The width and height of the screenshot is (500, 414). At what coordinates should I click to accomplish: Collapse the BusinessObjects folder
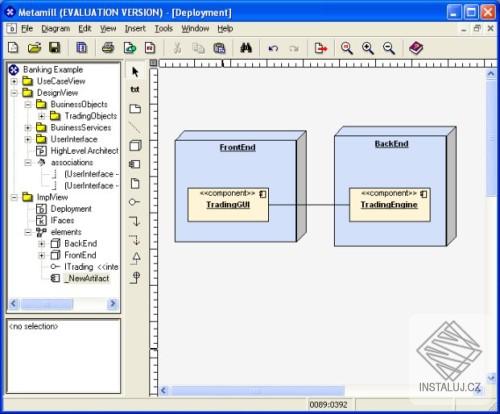tap(28, 105)
